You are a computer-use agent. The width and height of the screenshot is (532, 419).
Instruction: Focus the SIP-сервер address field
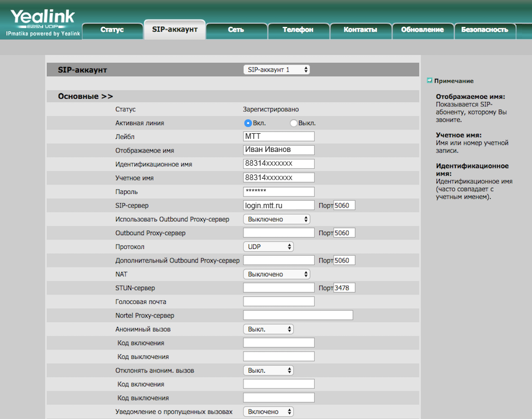279,206
